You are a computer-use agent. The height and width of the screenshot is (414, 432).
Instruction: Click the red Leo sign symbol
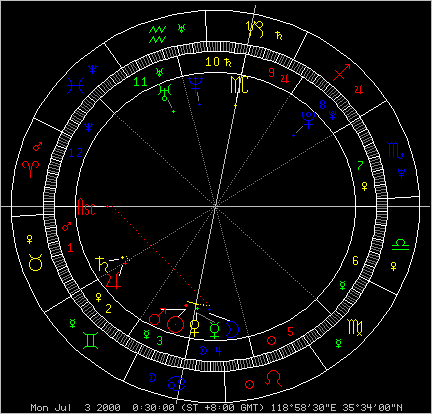273,378
